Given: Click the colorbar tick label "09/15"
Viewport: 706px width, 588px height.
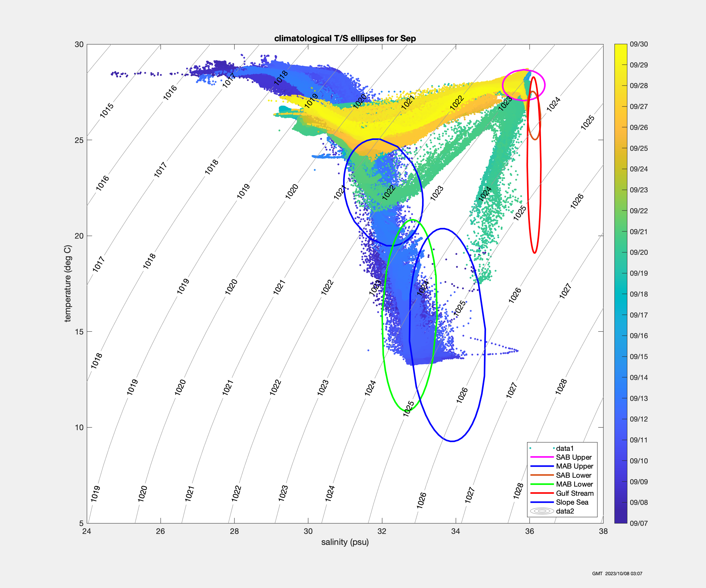Looking at the screenshot, I should (639, 357).
